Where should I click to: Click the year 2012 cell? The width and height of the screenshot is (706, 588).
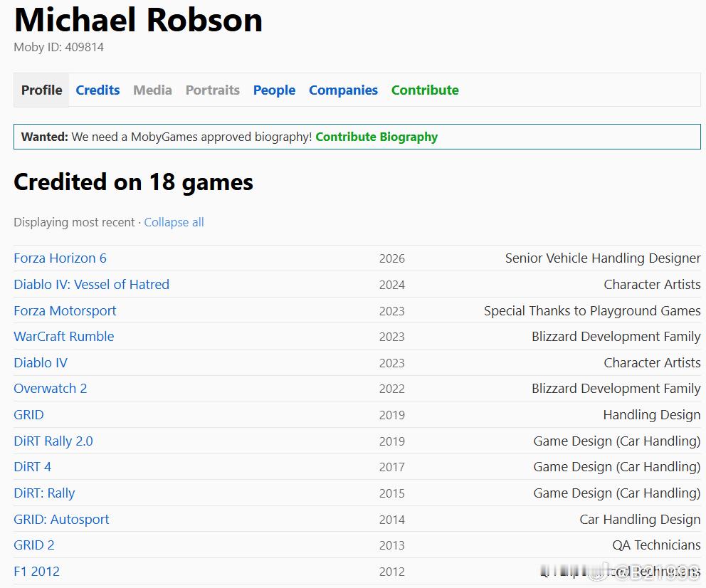(391, 572)
